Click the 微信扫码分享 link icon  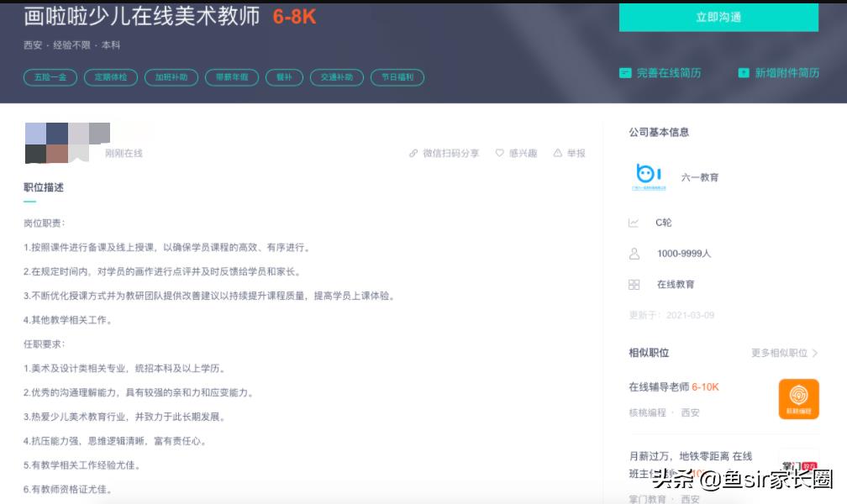tap(413, 154)
